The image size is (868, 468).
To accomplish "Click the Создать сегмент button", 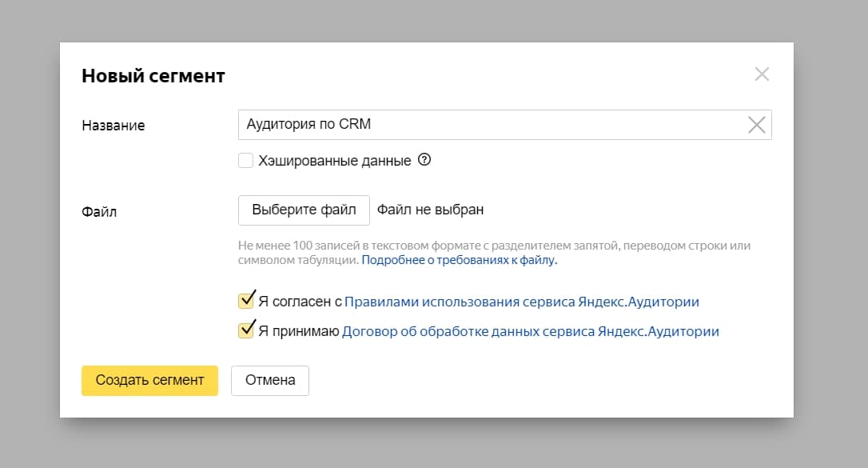I will tap(149, 380).
